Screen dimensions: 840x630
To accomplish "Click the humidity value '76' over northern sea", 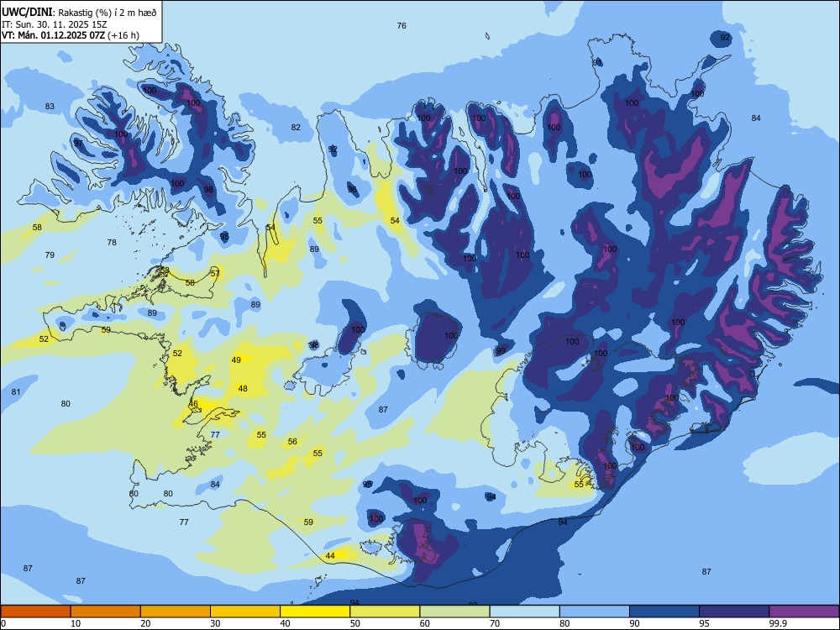I will pyautogui.click(x=402, y=26).
